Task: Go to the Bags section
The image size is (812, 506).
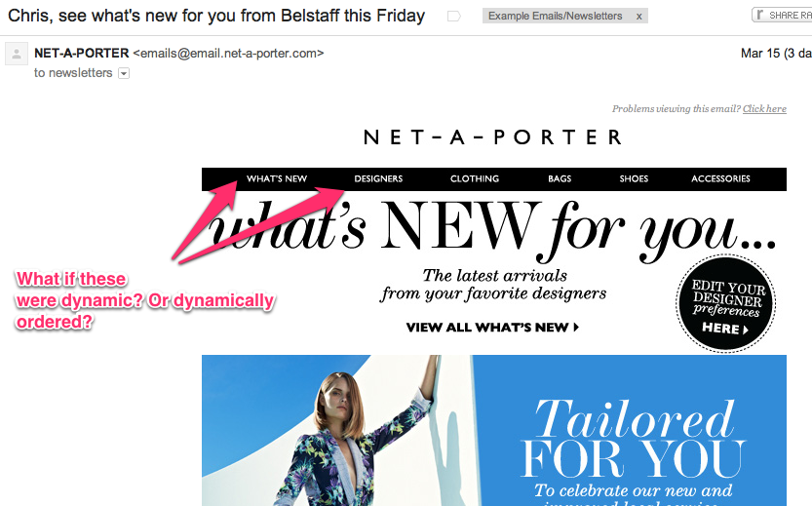Action: click(x=560, y=179)
